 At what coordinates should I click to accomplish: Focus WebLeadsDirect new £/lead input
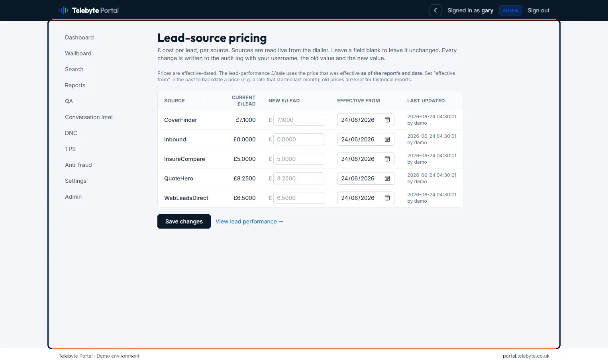coord(299,198)
